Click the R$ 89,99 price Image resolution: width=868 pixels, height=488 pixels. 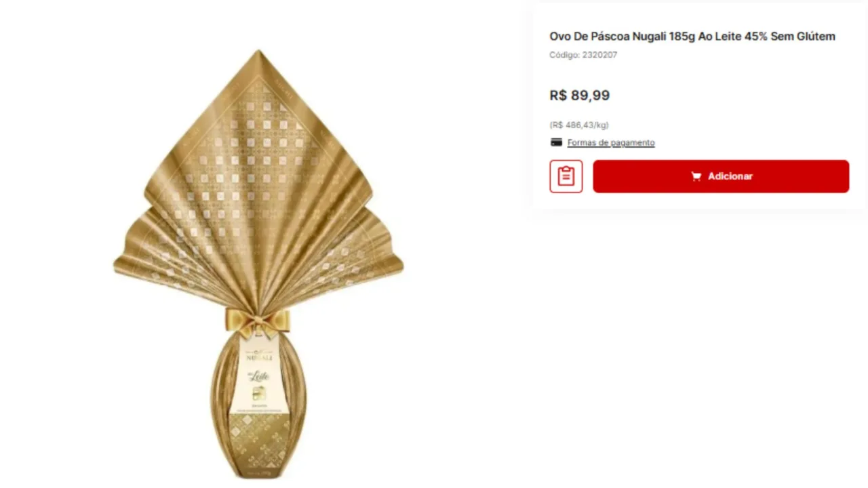point(579,96)
